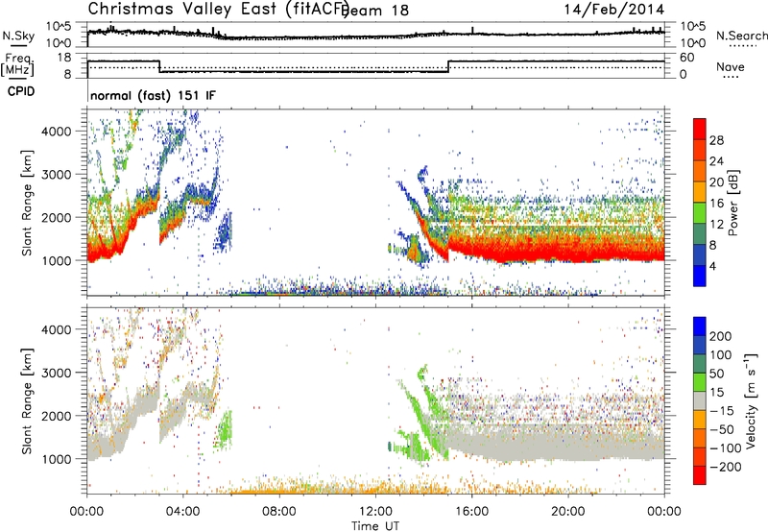Click the left '10^5' noise axis label
Screen dimensions: 768x532
(x=59, y=26)
